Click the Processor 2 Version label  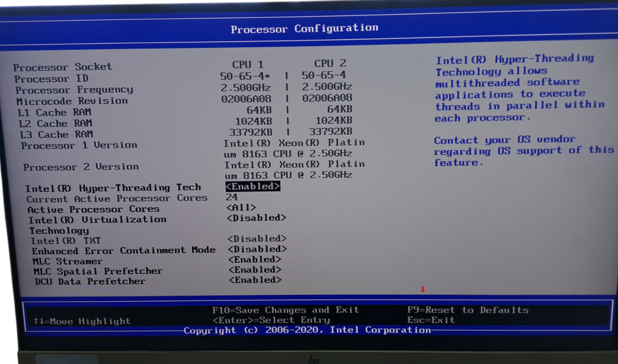pos(81,167)
